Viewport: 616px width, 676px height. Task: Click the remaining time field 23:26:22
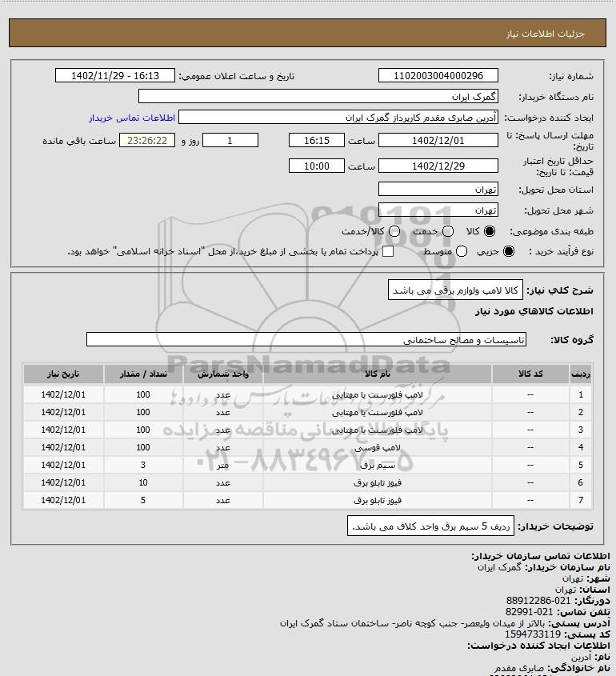click(x=147, y=141)
